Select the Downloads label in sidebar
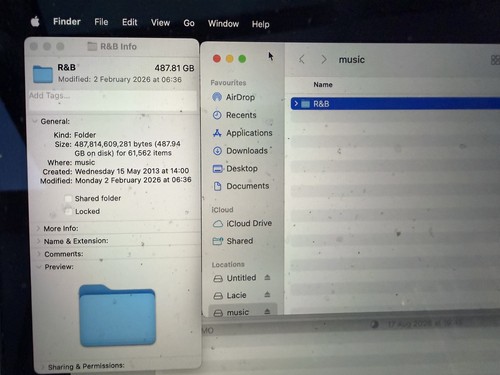 pyautogui.click(x=247, y=151)
